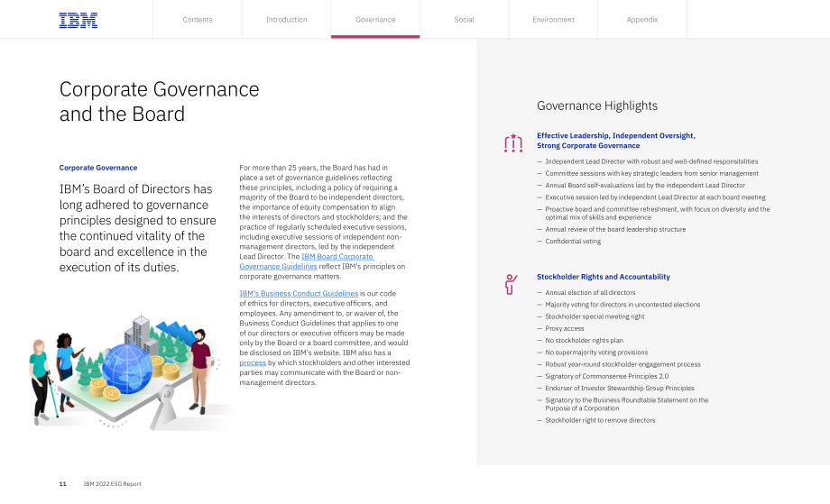Click 'Stockholder special meeting right'
This screenshot has height=504, width=830.
point(595,316)
